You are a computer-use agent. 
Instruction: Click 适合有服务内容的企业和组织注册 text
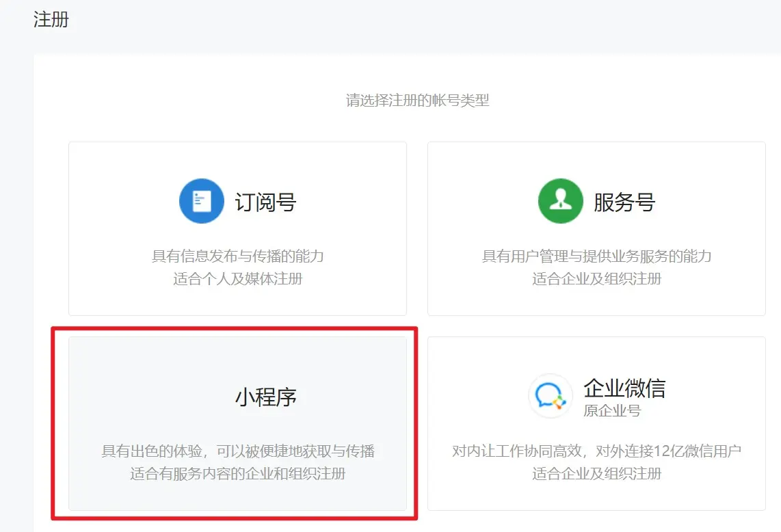237,473
